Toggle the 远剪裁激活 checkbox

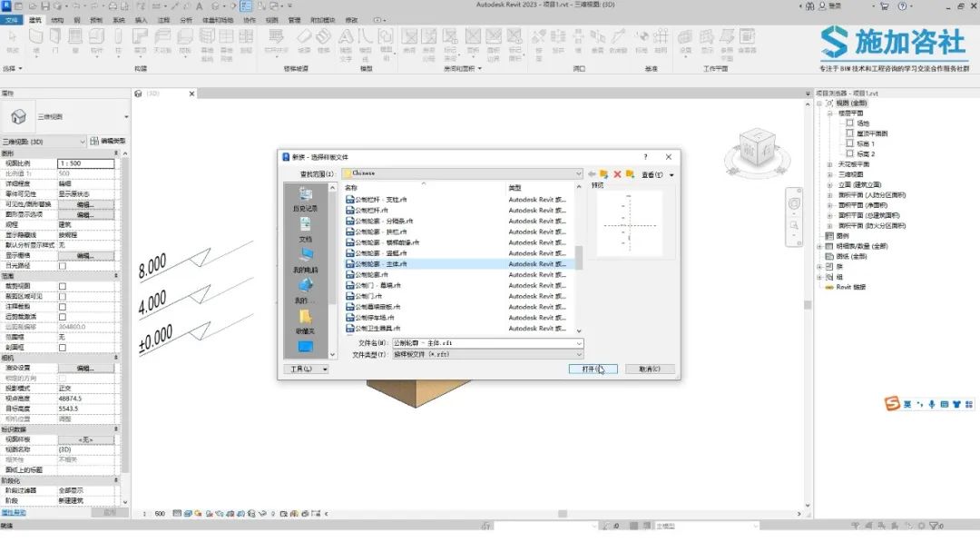pos(63,317)
